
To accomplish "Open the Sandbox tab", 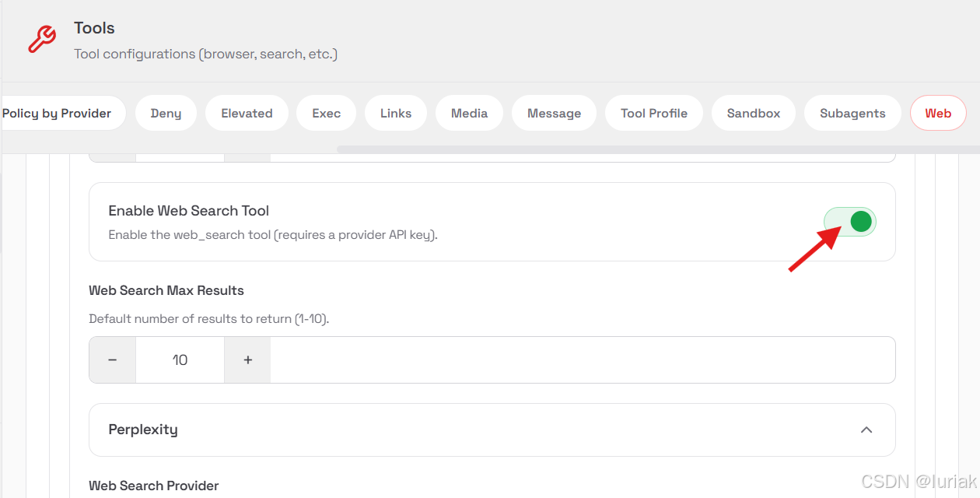I will coord(754,114).
